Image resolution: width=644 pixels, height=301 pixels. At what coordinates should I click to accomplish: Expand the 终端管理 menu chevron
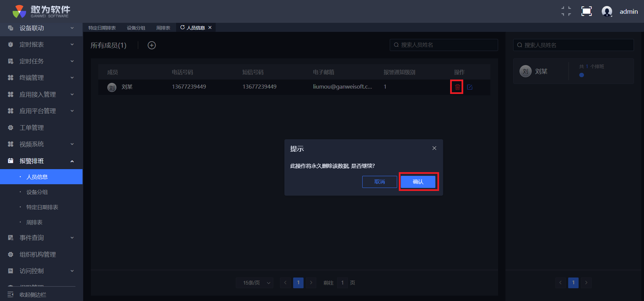click(72, 78)
